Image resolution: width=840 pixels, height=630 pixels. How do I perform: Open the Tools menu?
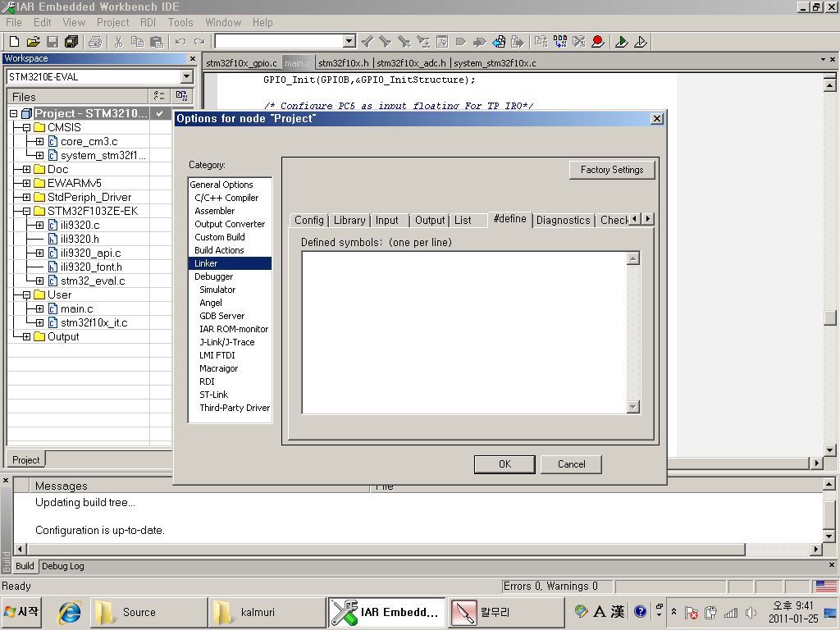click(x=180, y=22)
